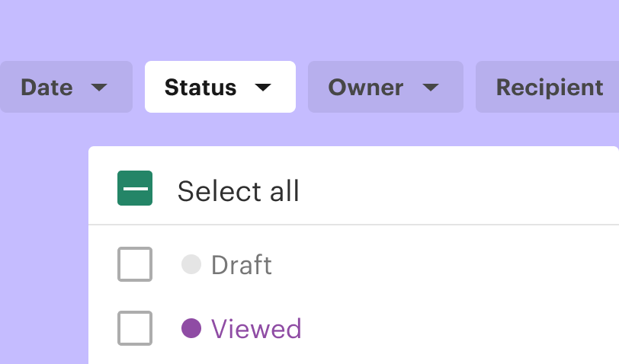This screenshot has height=364, width=619.
Task: Open the Recipient filter
Action: pyautogui.click(x=549, y=88)
